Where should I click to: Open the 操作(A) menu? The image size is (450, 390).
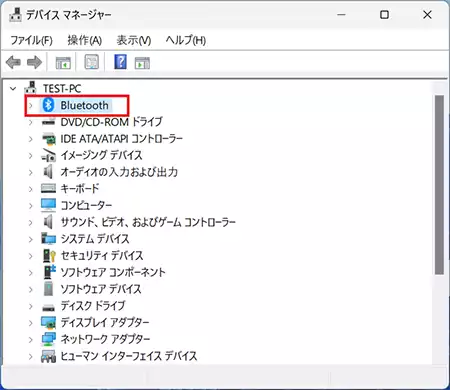(x=85, y=40)
